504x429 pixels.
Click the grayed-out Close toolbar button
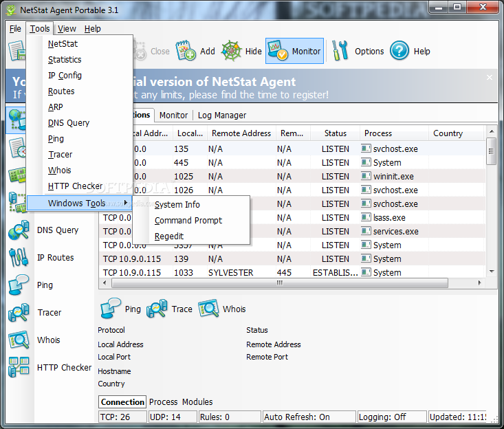152,52
